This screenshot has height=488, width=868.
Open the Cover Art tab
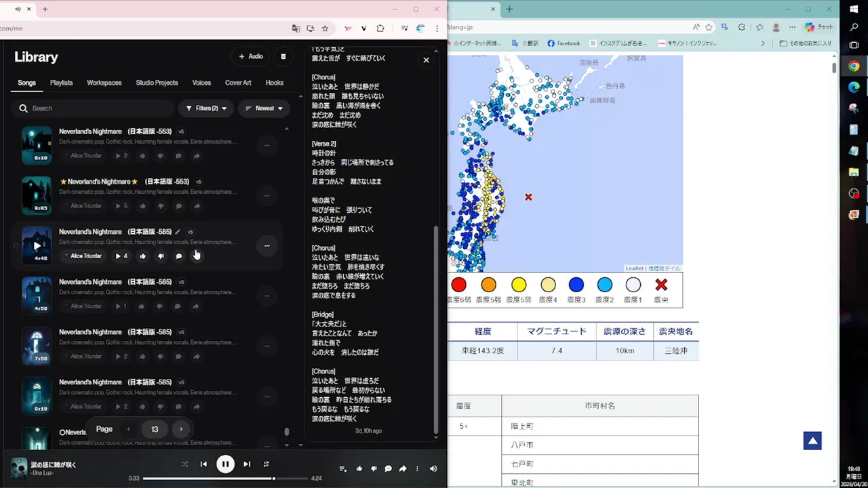238,83
